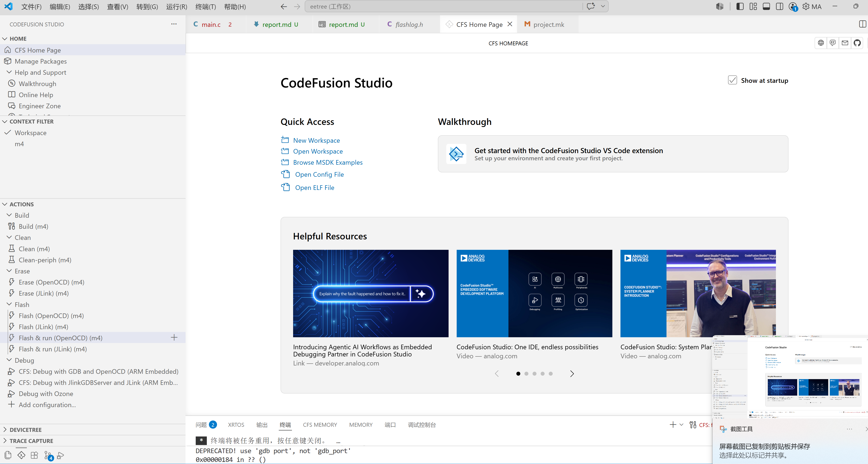Go back with the left arrow
Screen dimensions: 868x464
284,6
